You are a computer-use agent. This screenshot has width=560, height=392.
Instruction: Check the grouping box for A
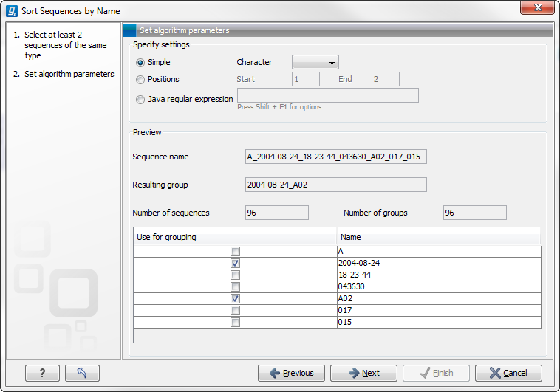pos(235,251)
